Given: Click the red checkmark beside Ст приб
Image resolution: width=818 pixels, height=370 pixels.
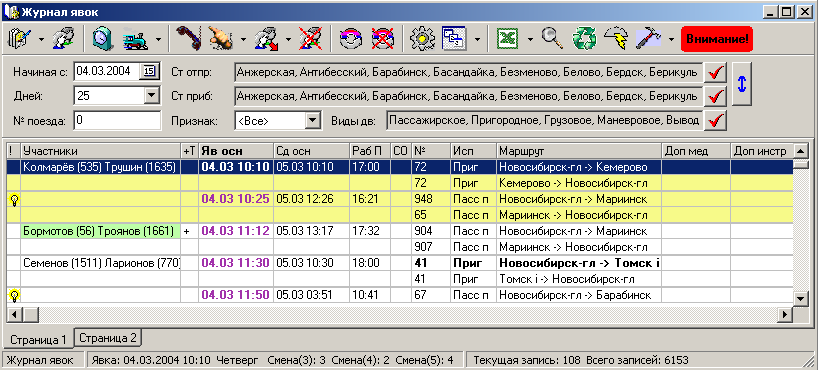Looking at the screenshot, I should click(715, 96).
